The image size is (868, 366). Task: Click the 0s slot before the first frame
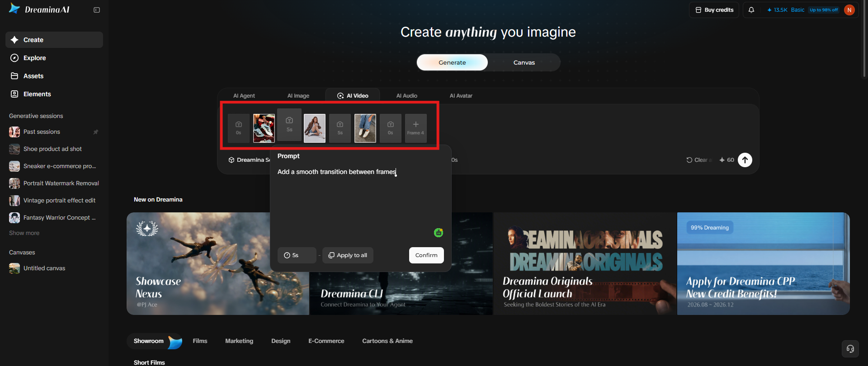pyautogui.click(x=239, y=128)
